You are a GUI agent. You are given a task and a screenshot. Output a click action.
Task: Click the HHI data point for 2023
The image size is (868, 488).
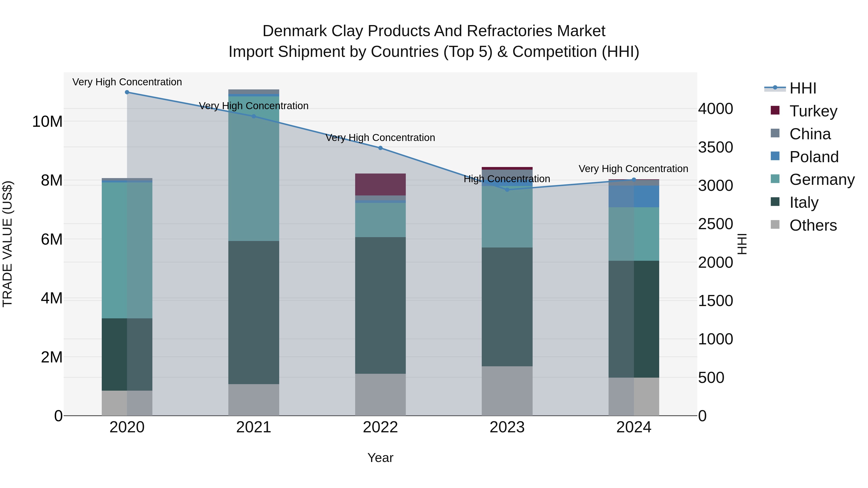(x=507, y=190)
